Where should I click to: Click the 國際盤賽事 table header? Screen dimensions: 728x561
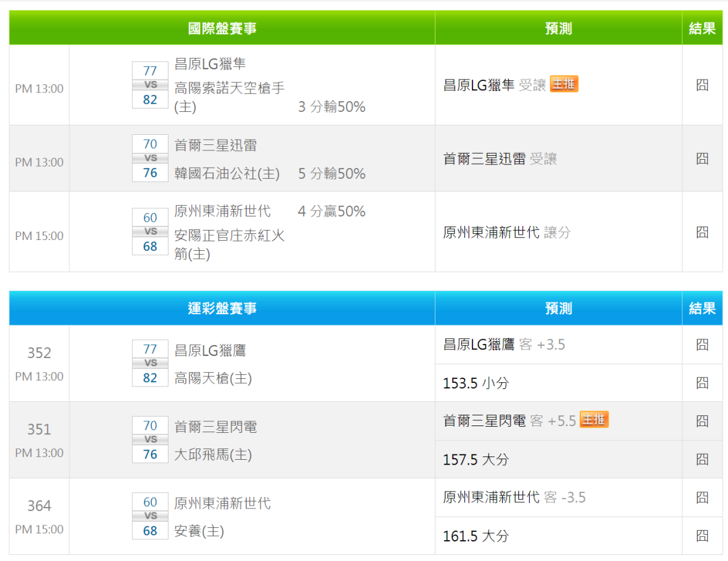tap(222, 28)
